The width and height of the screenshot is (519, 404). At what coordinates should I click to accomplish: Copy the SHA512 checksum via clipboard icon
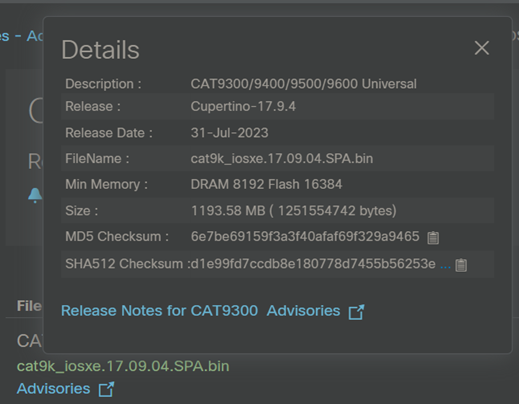[x=461, y=265]
